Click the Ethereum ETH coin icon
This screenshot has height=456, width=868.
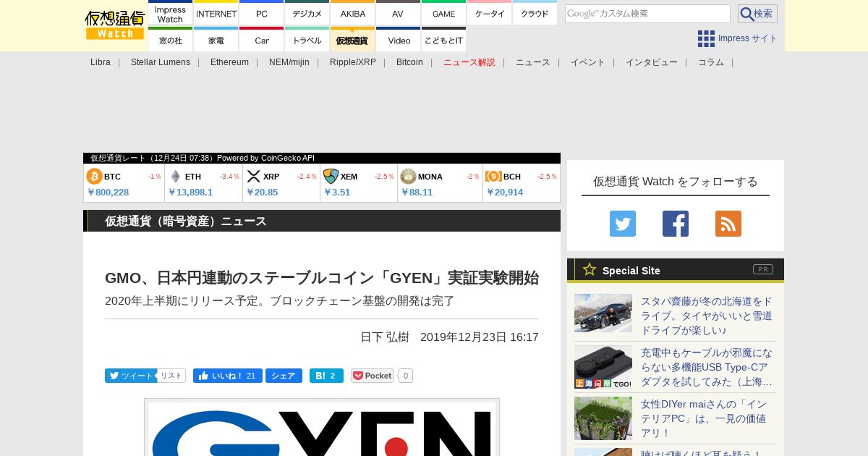(175, 177)
